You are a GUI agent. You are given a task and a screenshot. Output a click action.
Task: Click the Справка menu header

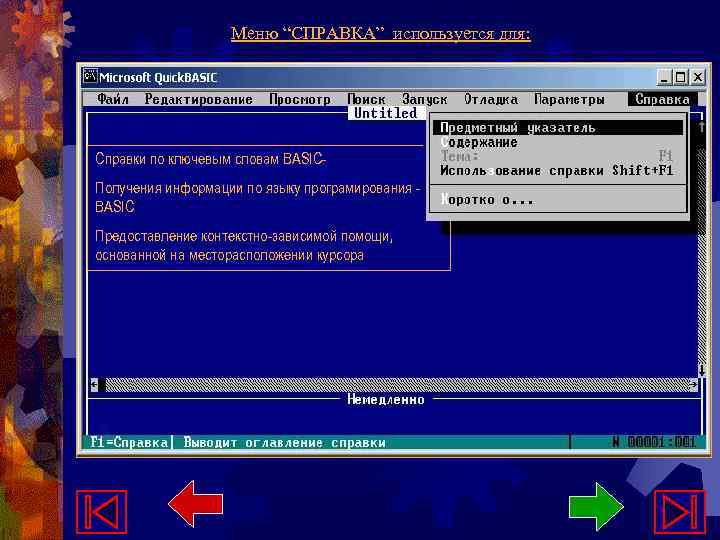coord(662,99)
